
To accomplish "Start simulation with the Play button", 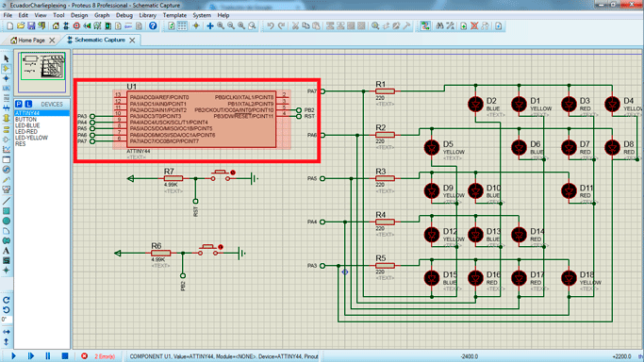I will click(13, 355).
